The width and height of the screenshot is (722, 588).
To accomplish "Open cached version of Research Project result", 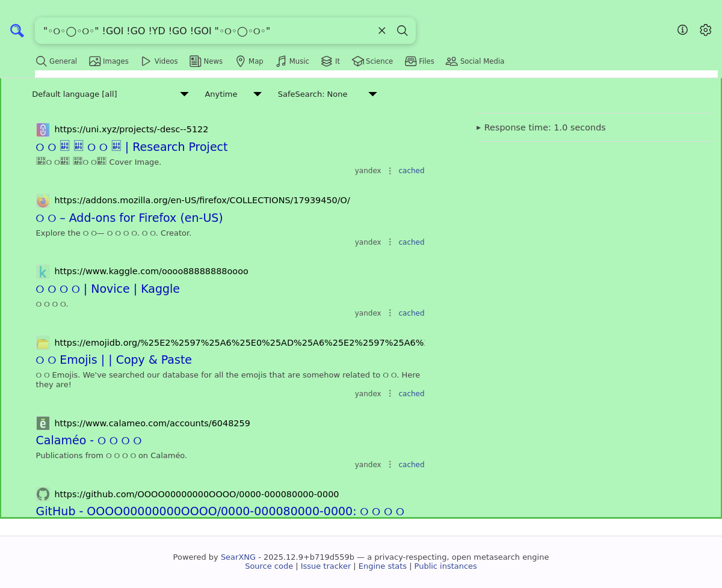I will pos(411,171).
